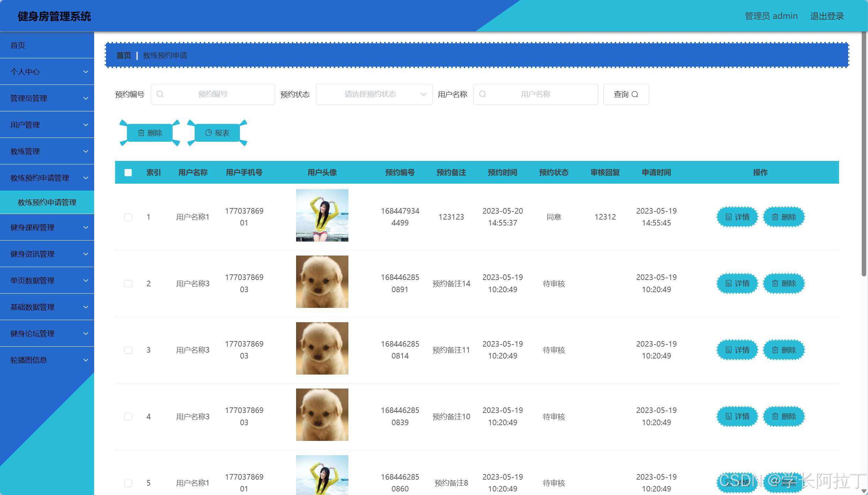Click 退出登录 in the top bar
The width and height of the screenshot is (868, 495).
pyautogui.click(x=827, y=16)
